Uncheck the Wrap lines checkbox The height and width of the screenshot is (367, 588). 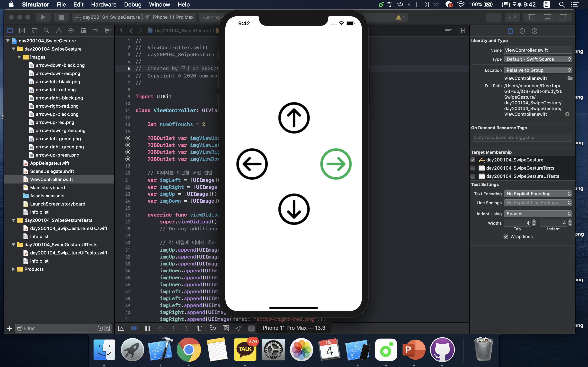(x=506, y=237)
